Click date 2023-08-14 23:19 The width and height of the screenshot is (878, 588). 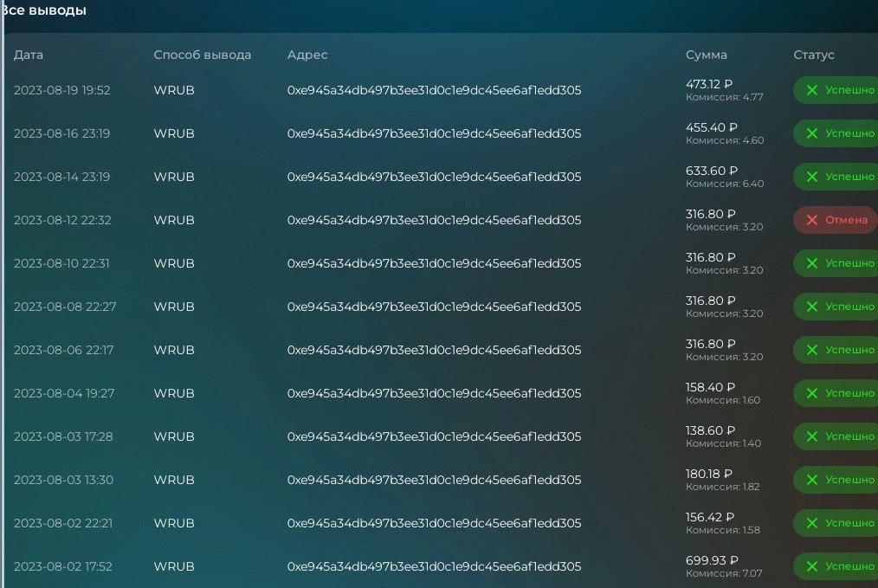pyautogui.click(x=62, y=177)
